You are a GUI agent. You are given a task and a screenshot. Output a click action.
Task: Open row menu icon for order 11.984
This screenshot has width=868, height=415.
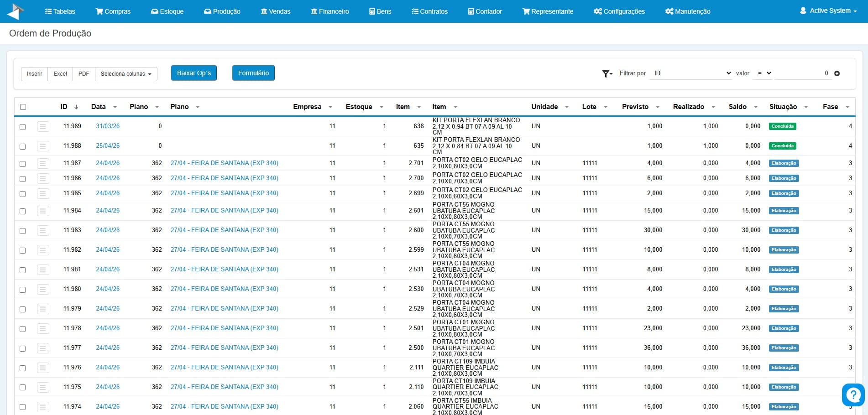[43, 211]
